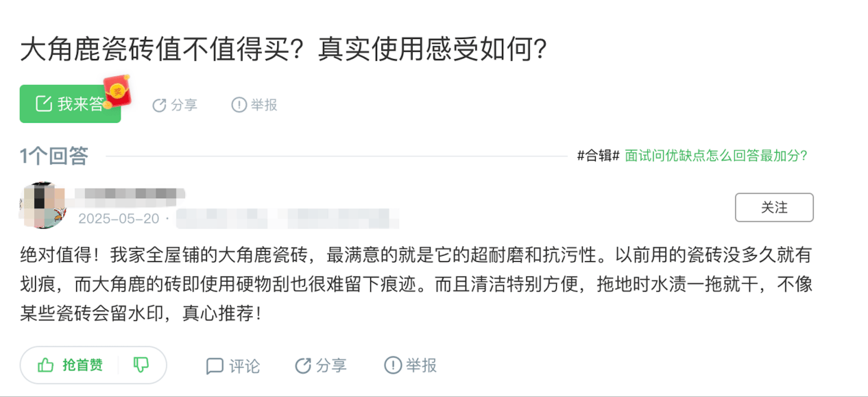Open the 面试问优缺点怎么回答最加分 link
The height and width of the screenshot is (397, 868).
click(716, 156)
